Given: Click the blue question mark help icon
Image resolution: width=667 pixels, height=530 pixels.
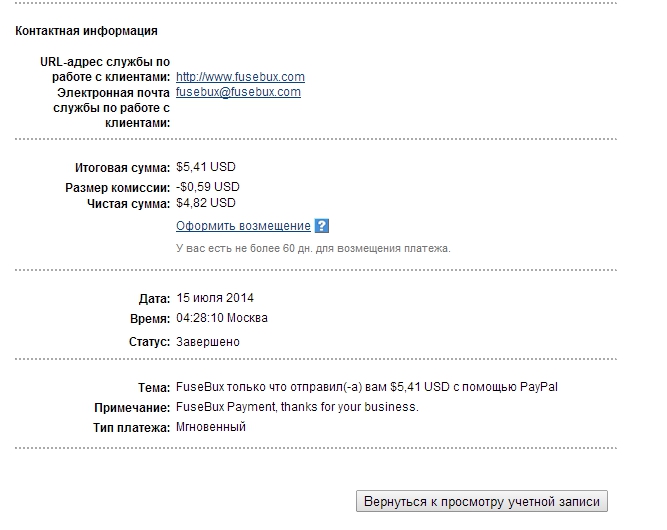Looking at the screenshot, I should click(x=322, y=225).
